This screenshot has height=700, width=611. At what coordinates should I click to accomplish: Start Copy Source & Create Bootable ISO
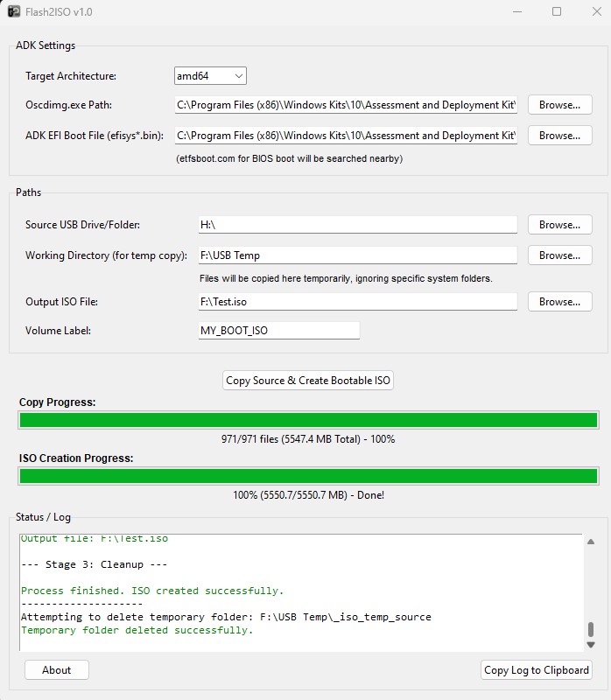pyautogui.click(x=308, y=381)
